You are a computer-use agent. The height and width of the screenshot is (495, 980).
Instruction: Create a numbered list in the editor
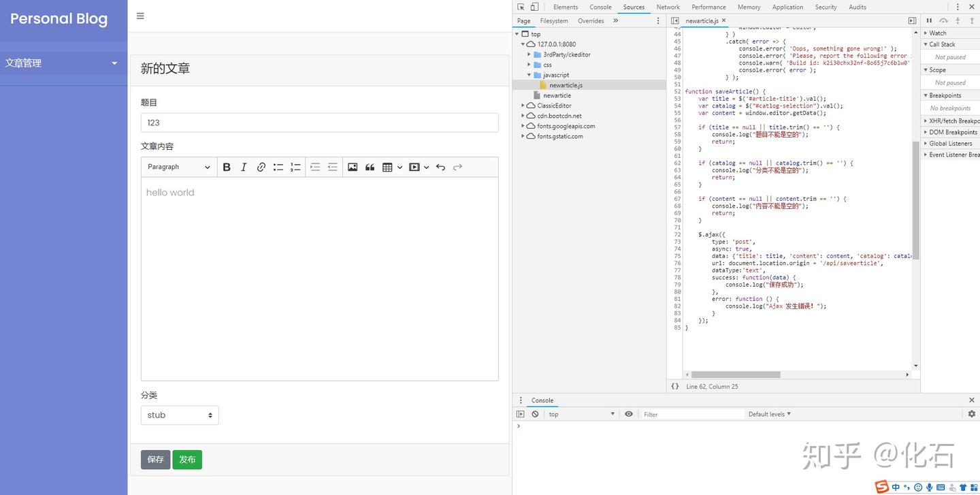pyautogui.click(x=295, y=167)
